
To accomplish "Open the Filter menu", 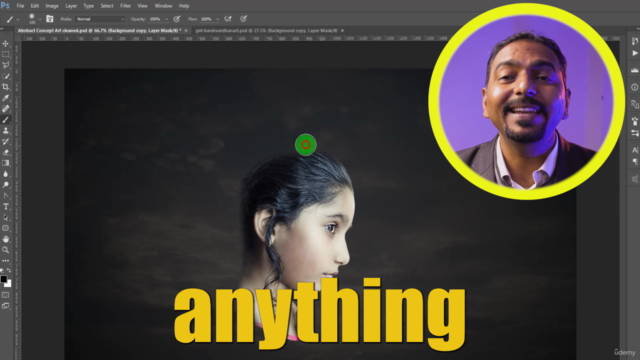I will tap(125, 6).
